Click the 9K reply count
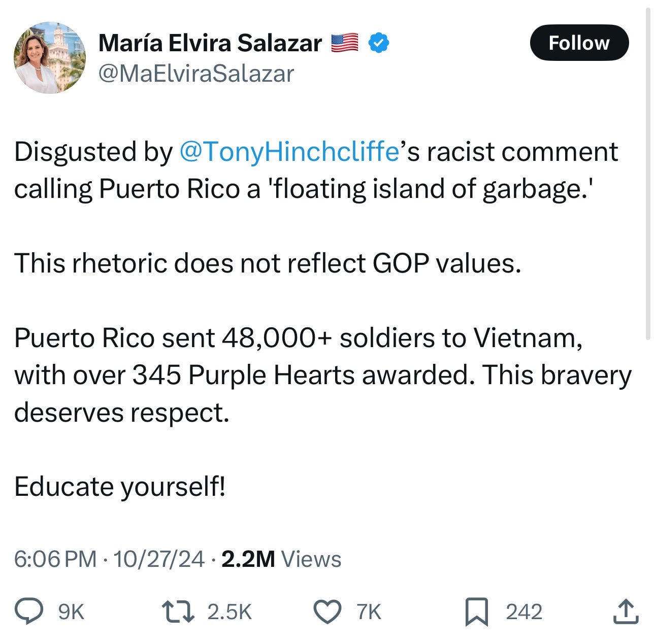The image size is (655, 644). [x=71, y=612]
